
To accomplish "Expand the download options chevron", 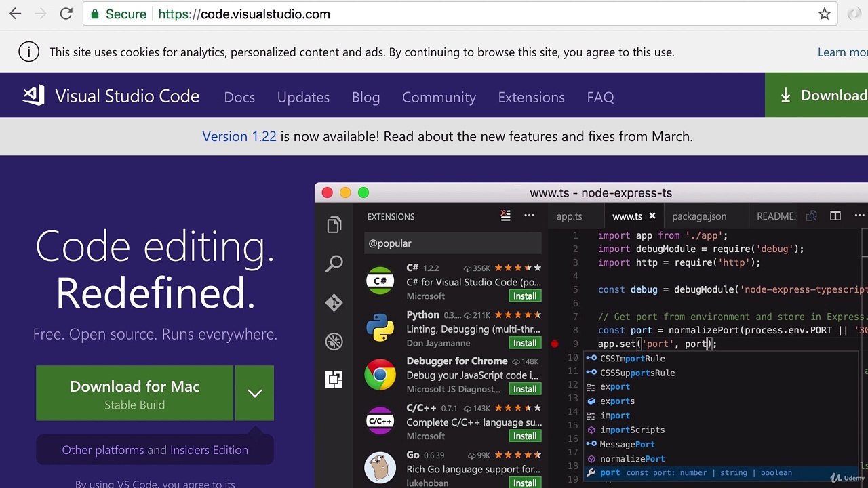I will click(x=255, y=393).
